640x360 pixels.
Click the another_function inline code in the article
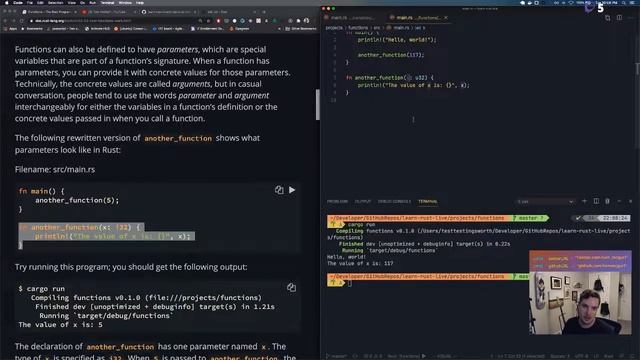[x=178, y=138]
